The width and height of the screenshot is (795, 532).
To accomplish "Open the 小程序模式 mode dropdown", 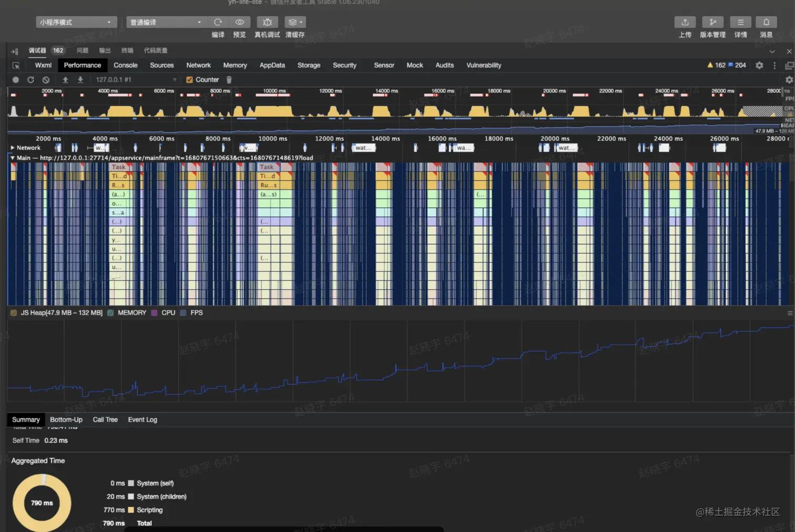I will 76,22.
